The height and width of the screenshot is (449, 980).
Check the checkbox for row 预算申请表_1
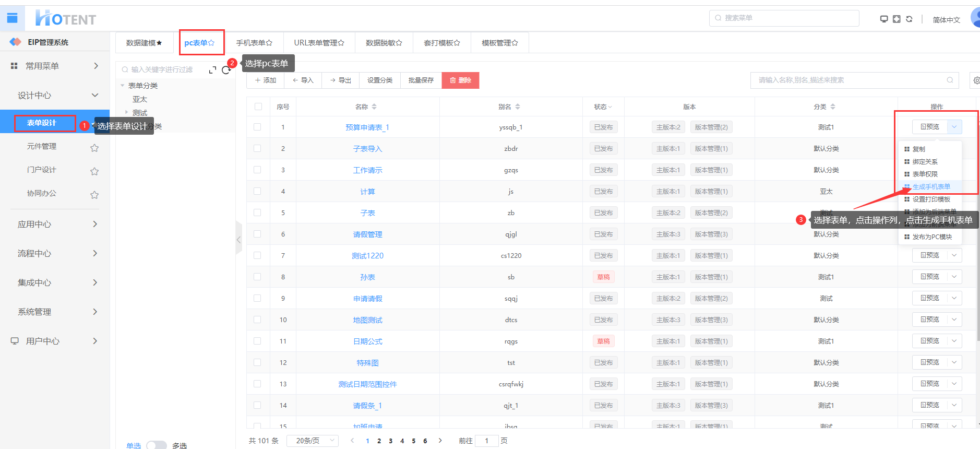point(257,127)
